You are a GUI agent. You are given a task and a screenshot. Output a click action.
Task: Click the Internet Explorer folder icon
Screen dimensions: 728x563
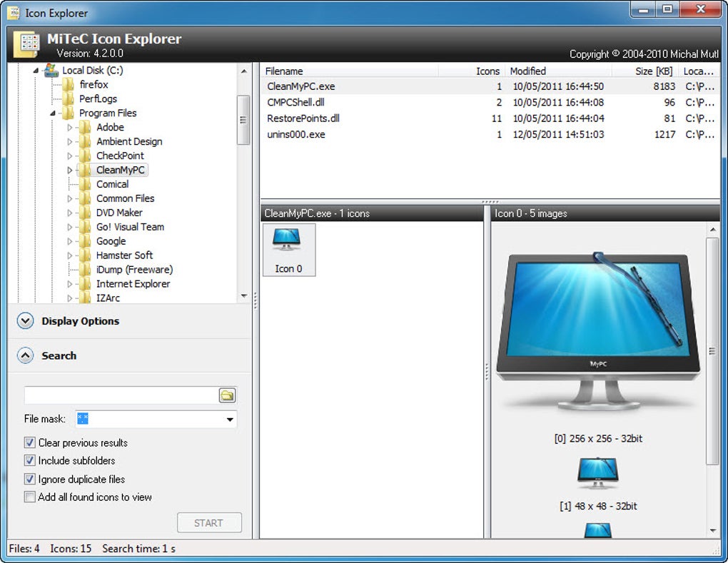pos(86,284)
